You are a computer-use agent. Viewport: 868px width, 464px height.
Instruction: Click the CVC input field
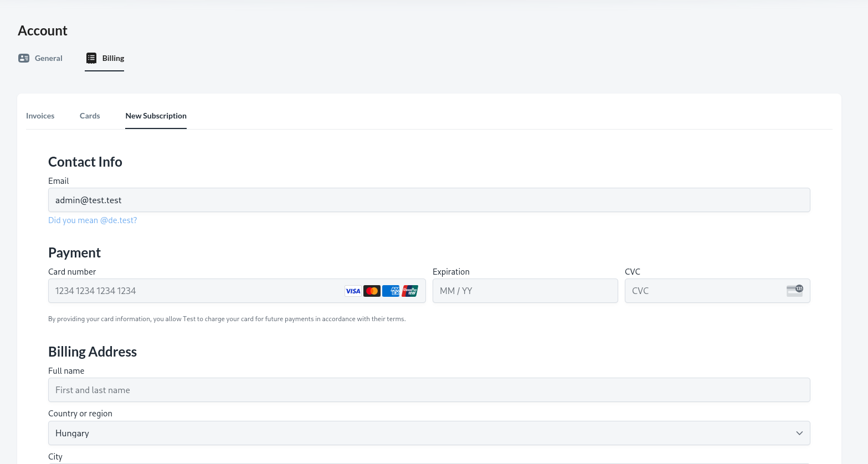703,291
